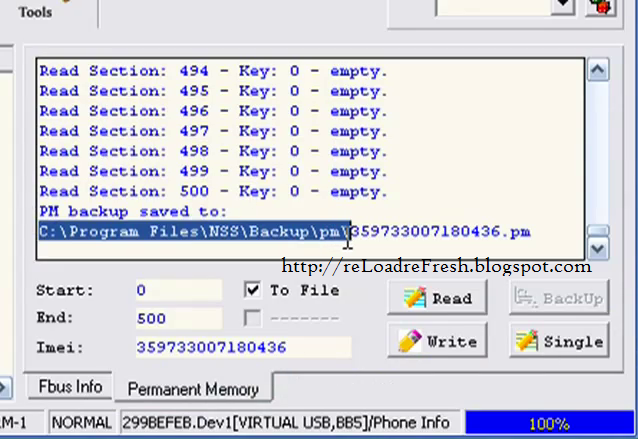Screen dimensions: 638x439
Task: Open the top-right dropdown arrow
Action: tap(563, 5)
